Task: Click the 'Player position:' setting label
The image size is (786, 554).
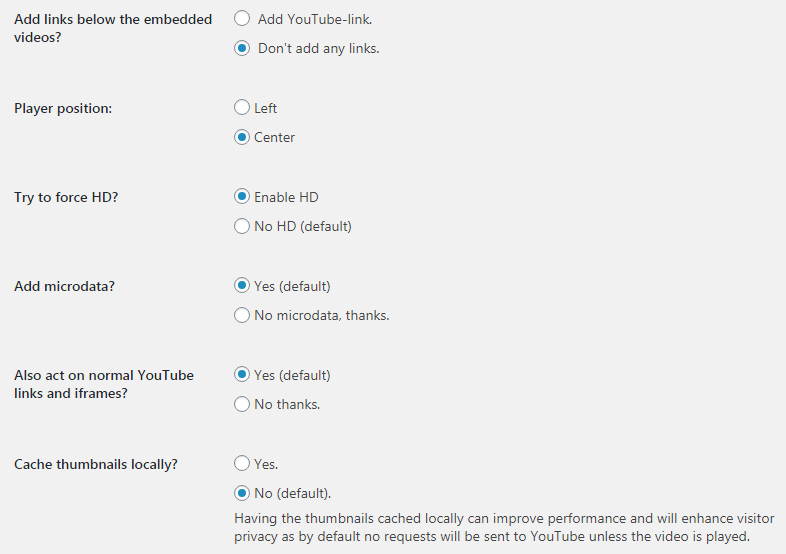Action: [63, 108]
